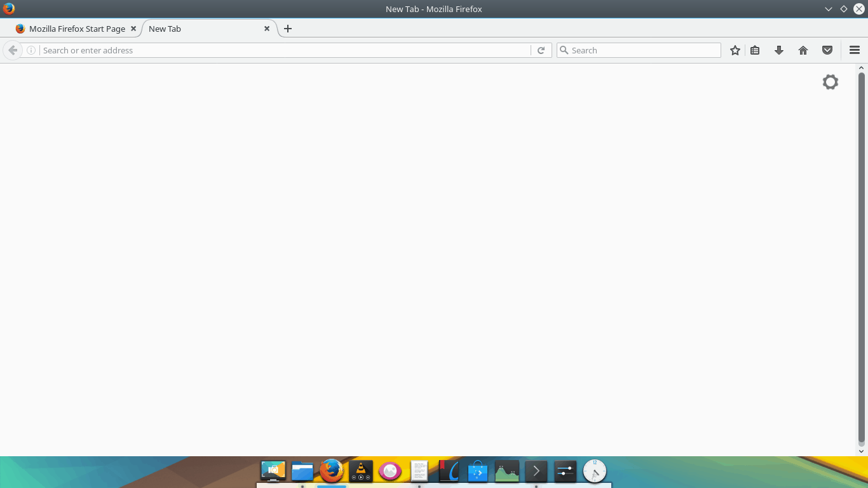Click scrollbar up arrow
868x488 pixels.
tap(862, 67)
